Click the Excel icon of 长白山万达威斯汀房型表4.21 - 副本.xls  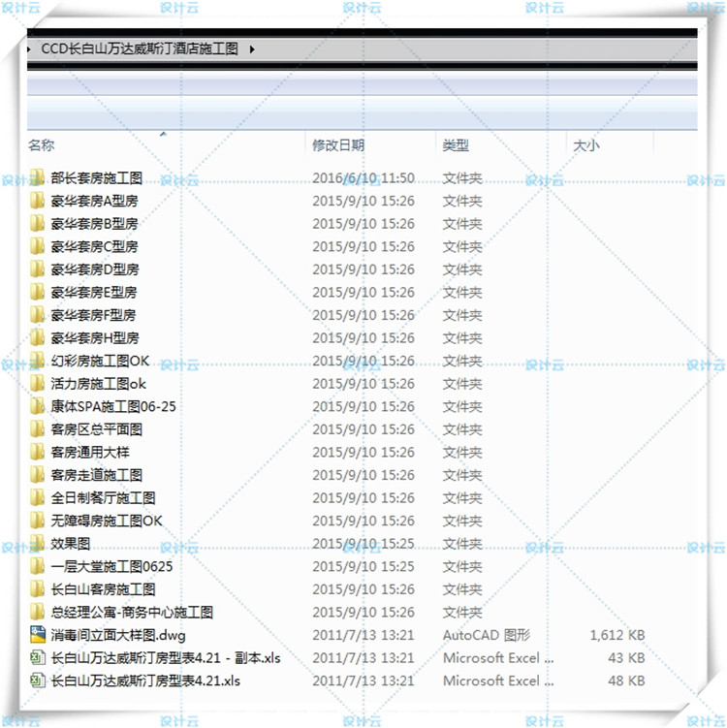pyautogui.click(x=38, y=657)
